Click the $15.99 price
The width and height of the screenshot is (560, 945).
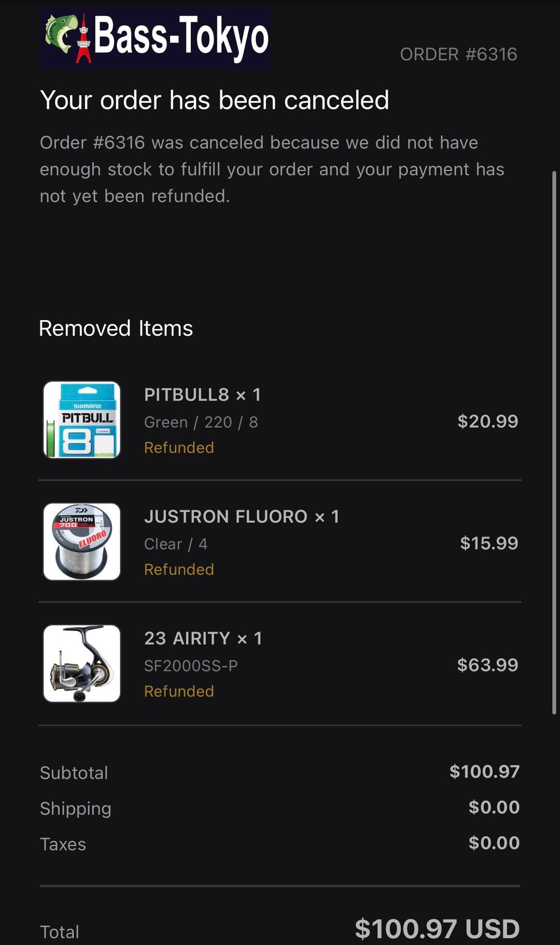(x=489, y=543)
